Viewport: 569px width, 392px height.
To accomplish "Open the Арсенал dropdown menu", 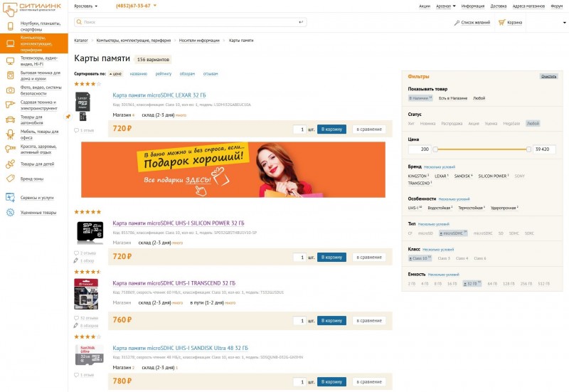I will pos(446,6).
